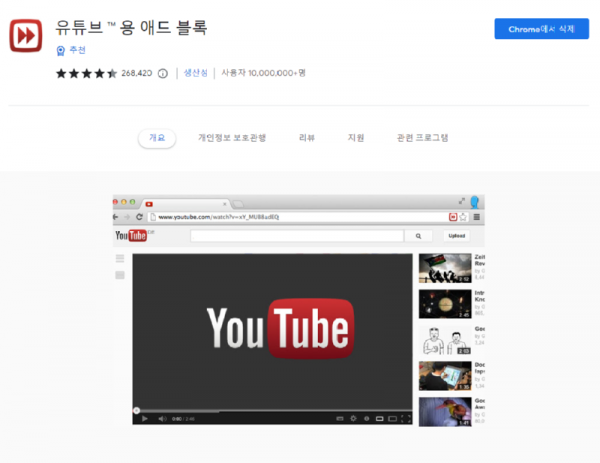Screen dimensions: 600x463
Task: Go to the 지원 tab
Action: [x=355, y=138]
